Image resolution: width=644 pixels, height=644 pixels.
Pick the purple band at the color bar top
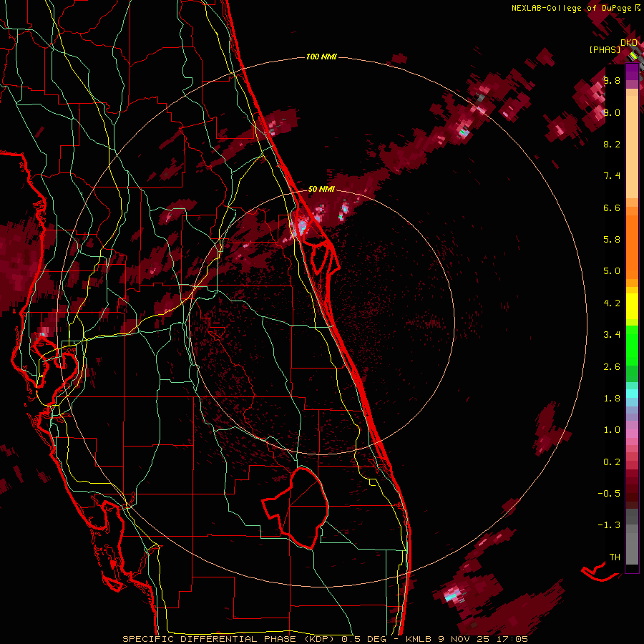point(632,72)
